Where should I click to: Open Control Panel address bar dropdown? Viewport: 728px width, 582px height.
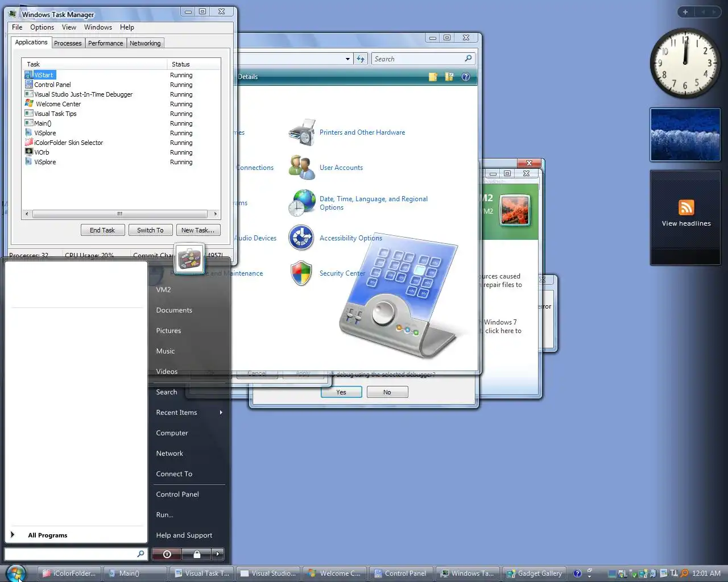(x=348, y=59)
